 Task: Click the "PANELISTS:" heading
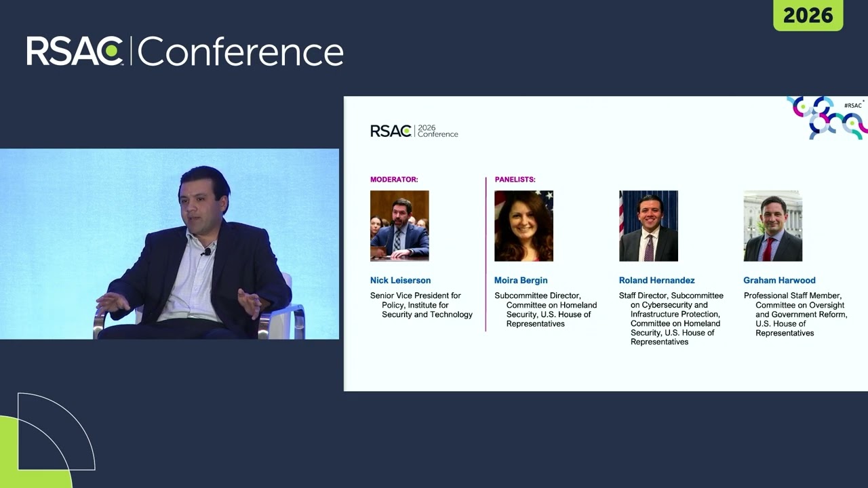coord(515,180)
